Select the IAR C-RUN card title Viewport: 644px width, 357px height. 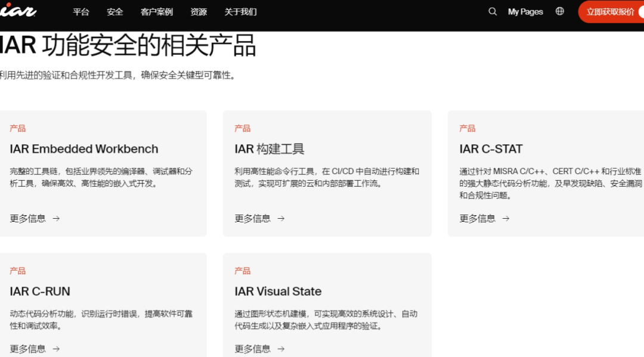(40, 291)
